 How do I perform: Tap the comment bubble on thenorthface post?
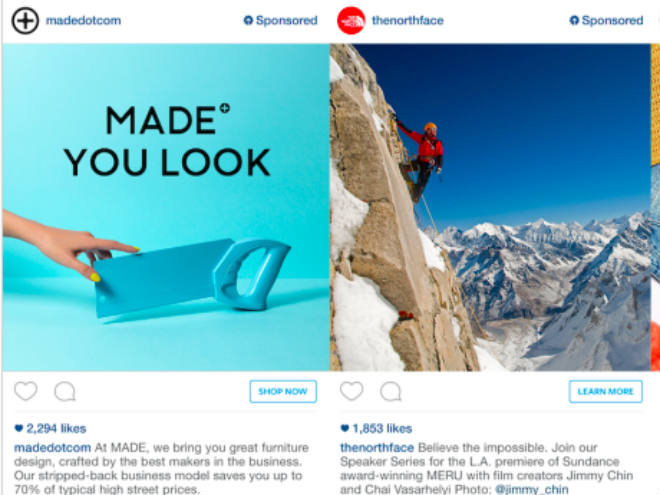tap(391, 391)
